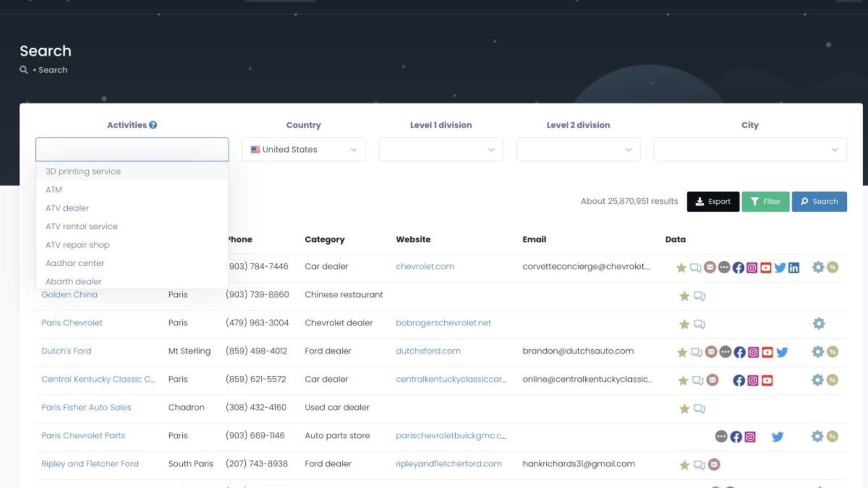Open Paris Chevrolet Parts business link
Image resolution: width=868 pixels, height=488 pixels.
83,435
